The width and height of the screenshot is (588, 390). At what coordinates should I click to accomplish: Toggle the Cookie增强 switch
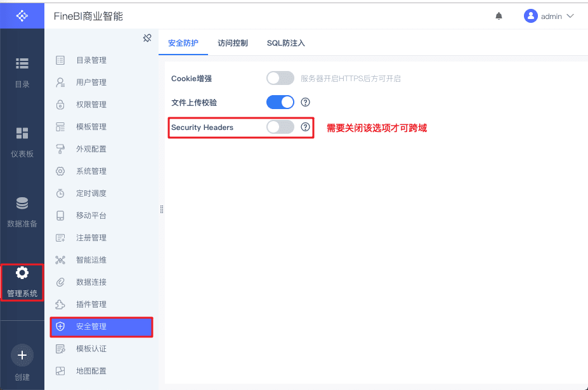(280, 78)
